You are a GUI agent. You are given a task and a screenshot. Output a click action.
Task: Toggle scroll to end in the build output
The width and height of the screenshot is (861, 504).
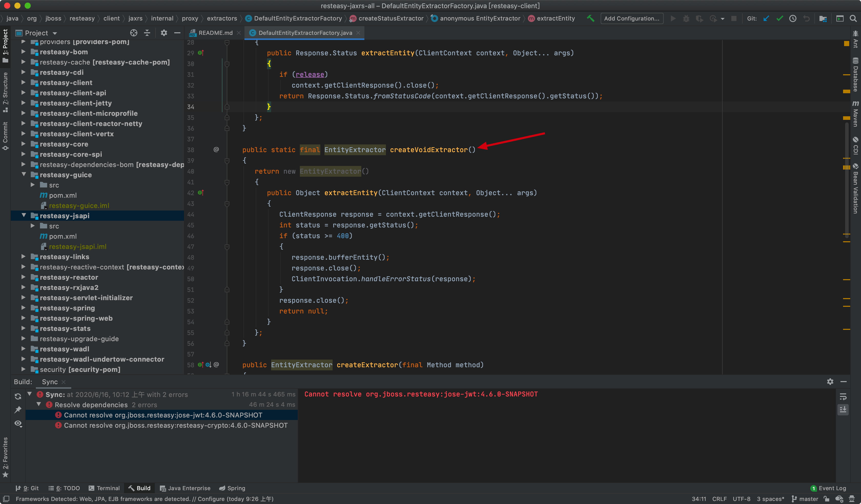click(x=843, y=410)
